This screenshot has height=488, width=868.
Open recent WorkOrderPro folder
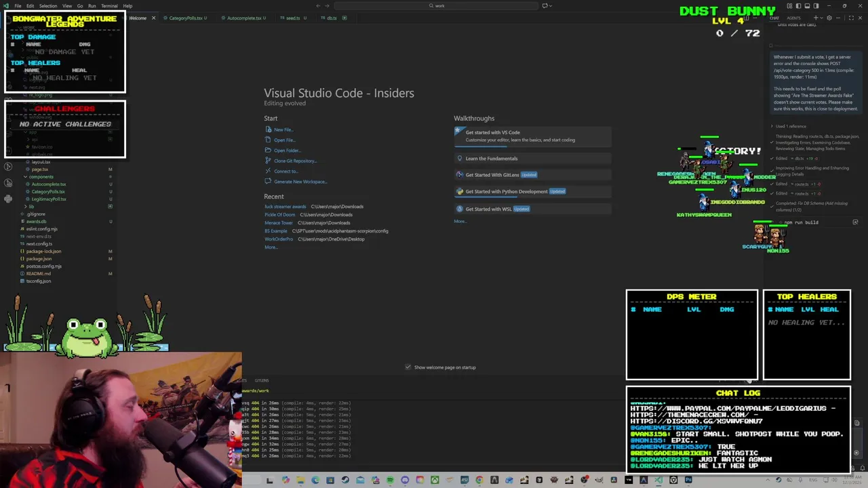click(279, 239)
